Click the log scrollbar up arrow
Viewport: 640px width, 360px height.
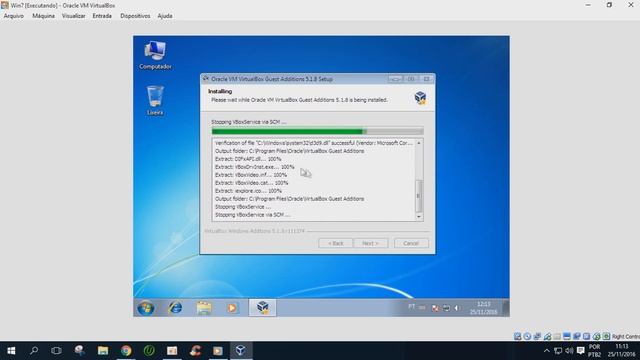coord(418,143)
